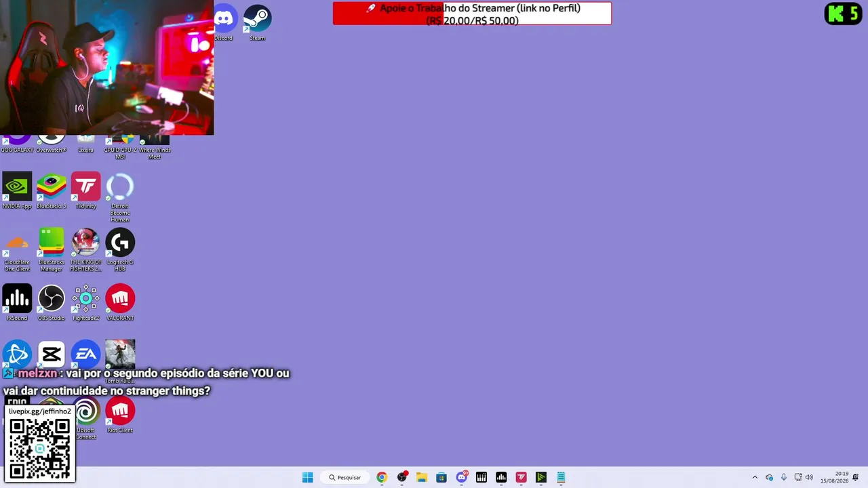Select the Fightcade2 desktop icon
Screen dimensions: 868x488
coord(85,298)
